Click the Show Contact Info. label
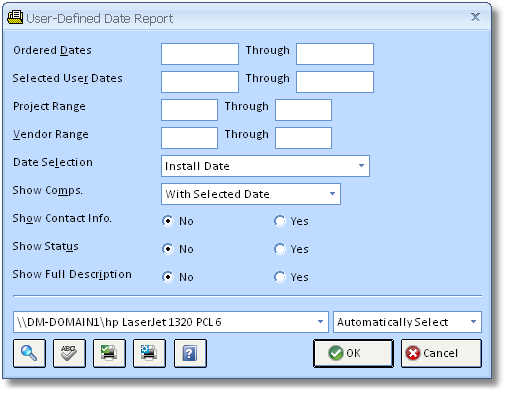This screenshot has width=506, height=393. 62,218
